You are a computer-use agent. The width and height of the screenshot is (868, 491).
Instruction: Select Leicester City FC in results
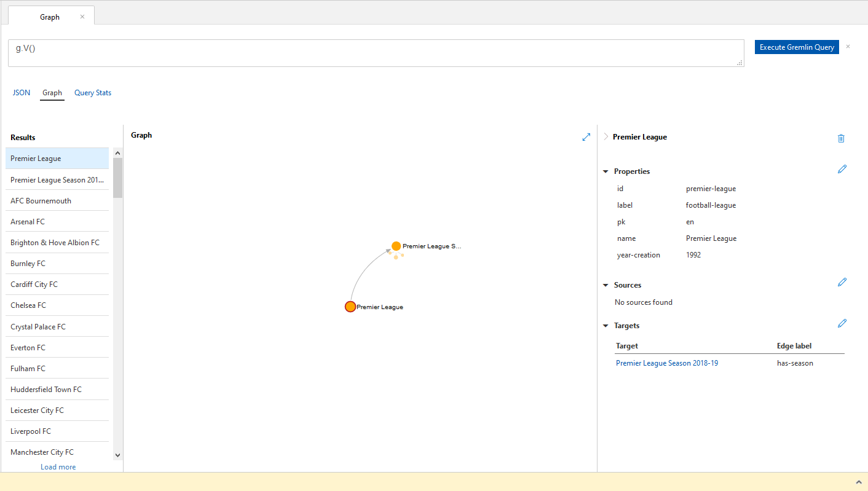(57, 410)
